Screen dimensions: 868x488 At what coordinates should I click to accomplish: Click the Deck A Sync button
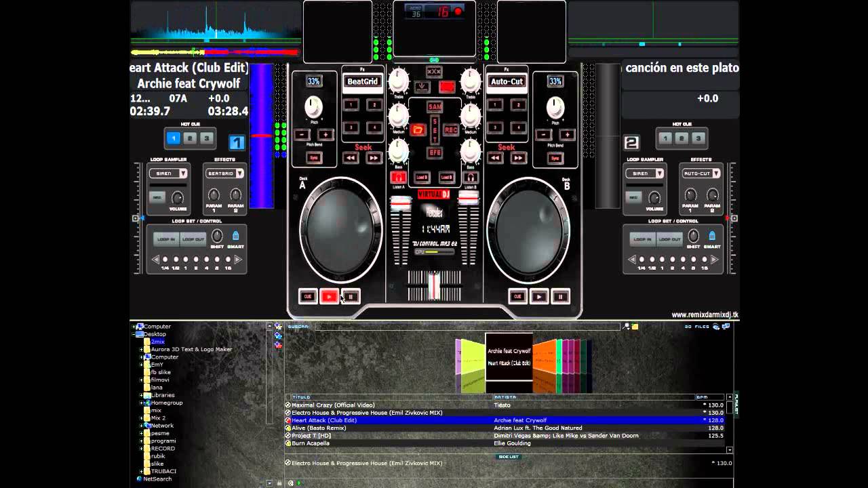[313, 158]
